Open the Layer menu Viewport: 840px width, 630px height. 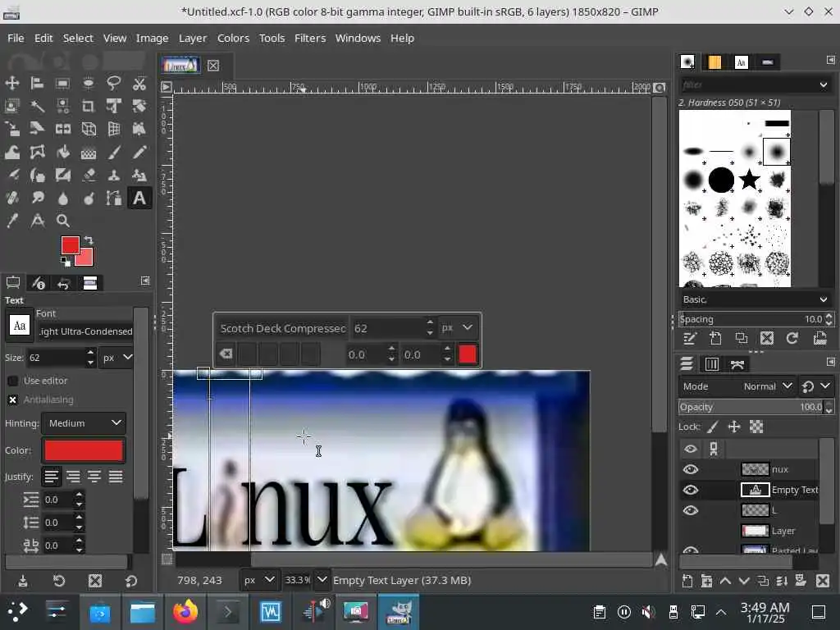click(x=192, y=38)
